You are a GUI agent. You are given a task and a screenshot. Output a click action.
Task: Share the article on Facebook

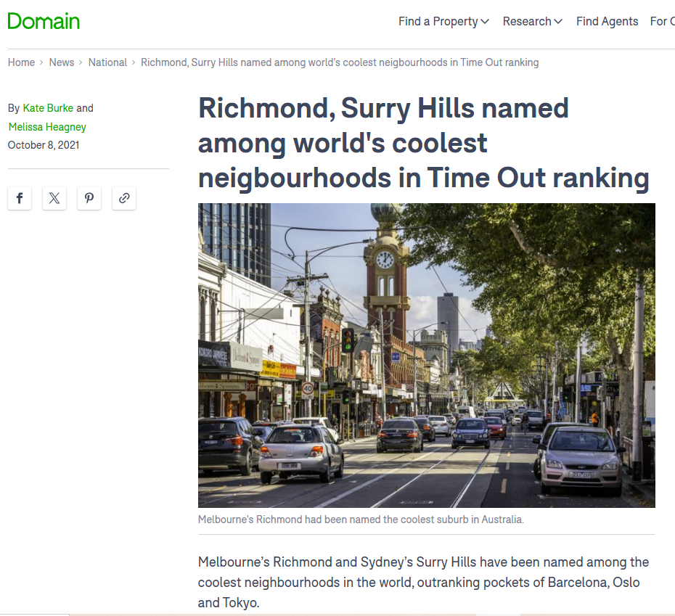click(20, 198)
